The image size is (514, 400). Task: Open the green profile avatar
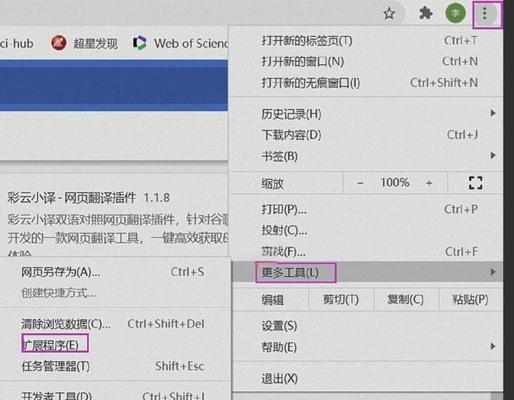(x=455, y=14)
